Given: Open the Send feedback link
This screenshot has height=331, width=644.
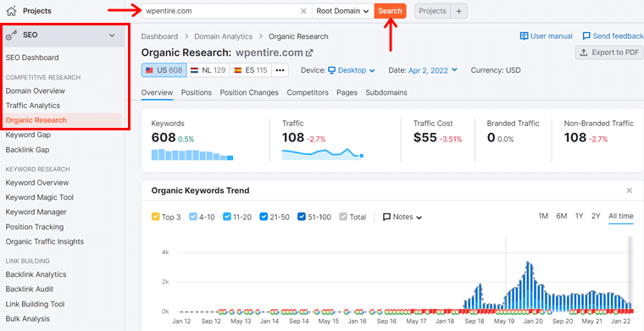Looking at the screenshot, I should click(x=613, y=36).
